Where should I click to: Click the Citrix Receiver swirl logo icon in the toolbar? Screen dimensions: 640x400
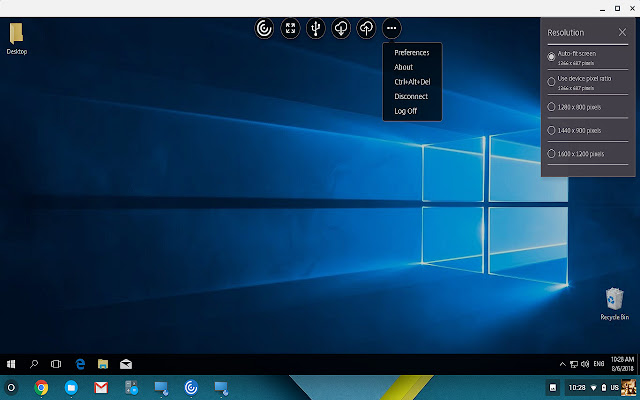266,29
